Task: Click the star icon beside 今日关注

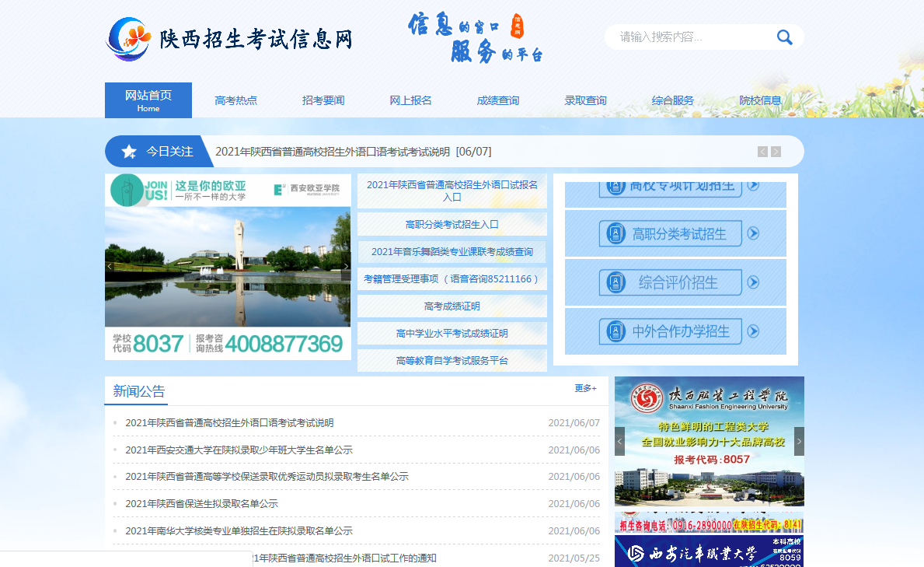Action: (129, 152)
